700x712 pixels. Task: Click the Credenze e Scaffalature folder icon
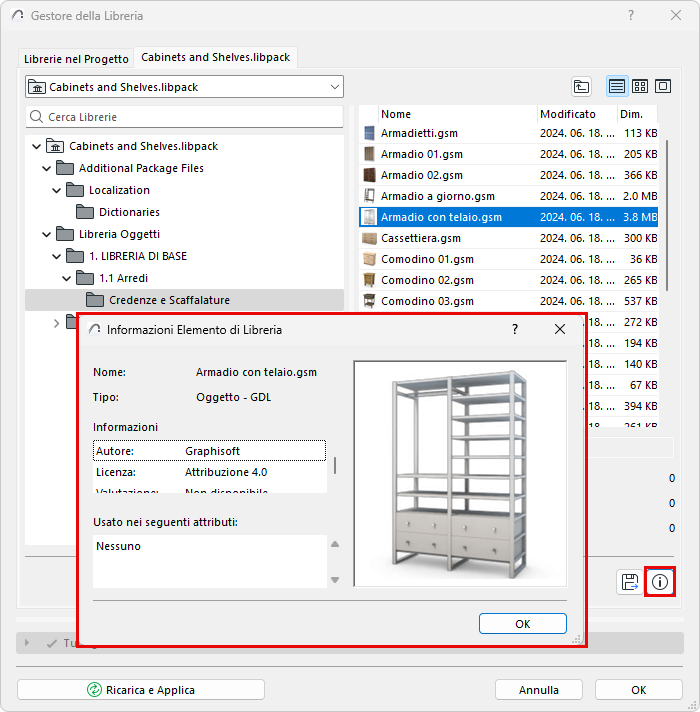95,300
